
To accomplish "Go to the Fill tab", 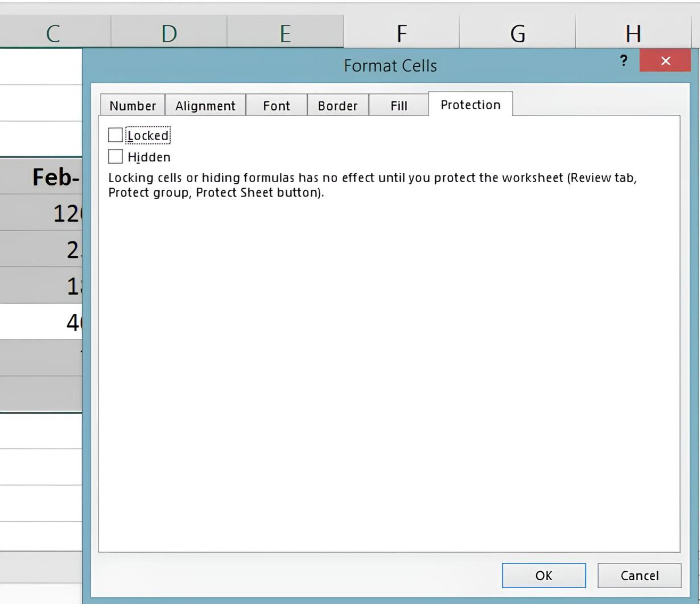I will (398, 106).
